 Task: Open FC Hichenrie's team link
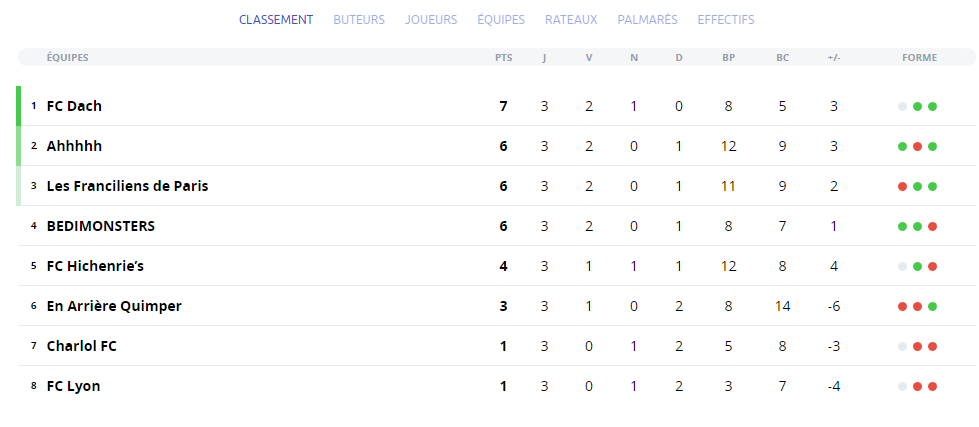(x=96, y=266)
